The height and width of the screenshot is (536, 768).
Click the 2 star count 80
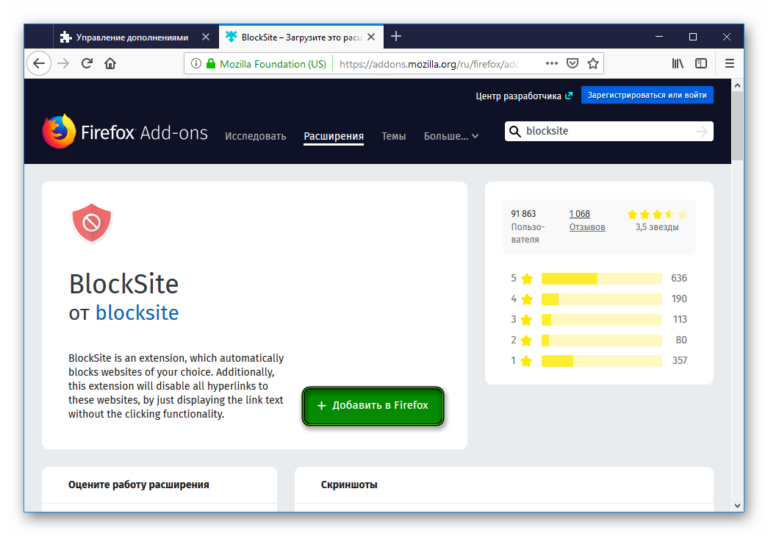681,340
